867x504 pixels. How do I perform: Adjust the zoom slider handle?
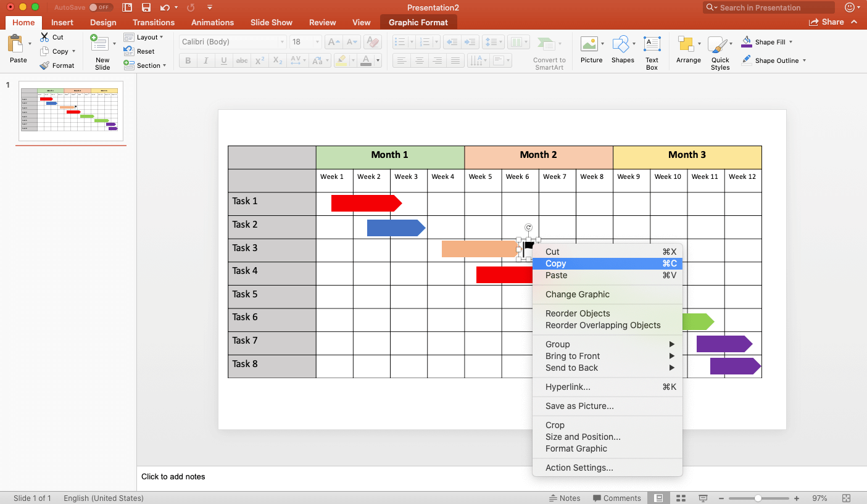point(758,498)
